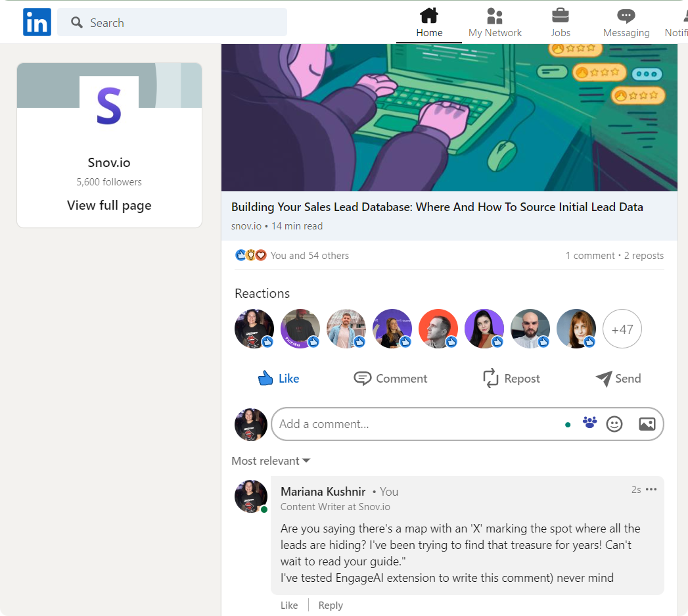
Task: Click the LinkedIn logo icon
Action: tap(37, 22)
